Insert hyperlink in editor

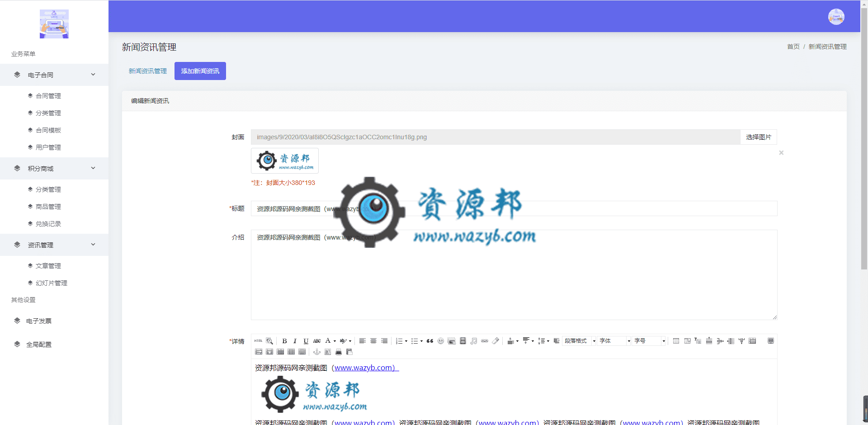coord(485,341)
